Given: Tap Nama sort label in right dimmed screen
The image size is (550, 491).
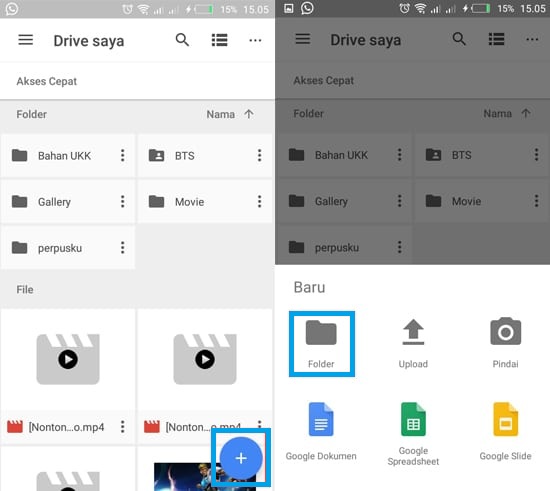Looking at the screenshot, I should pos(497,114).
